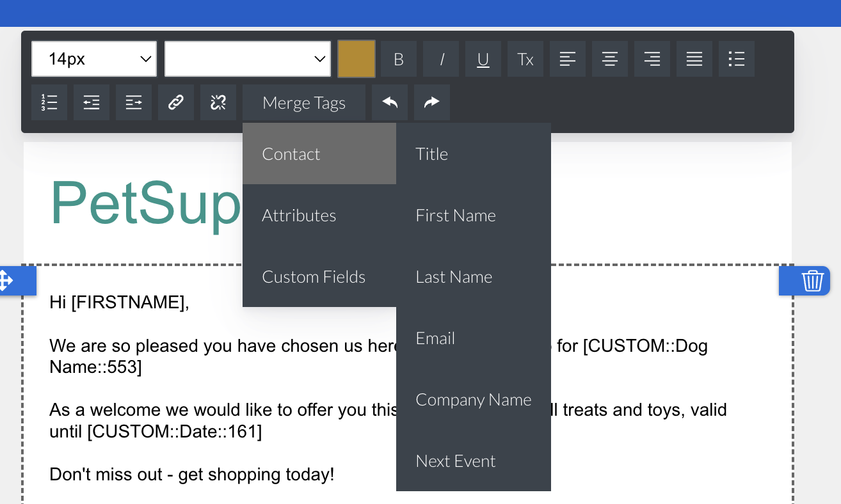Screen dimensions: 841x504
Task: Underline the selected text
Action: (483, 59)
